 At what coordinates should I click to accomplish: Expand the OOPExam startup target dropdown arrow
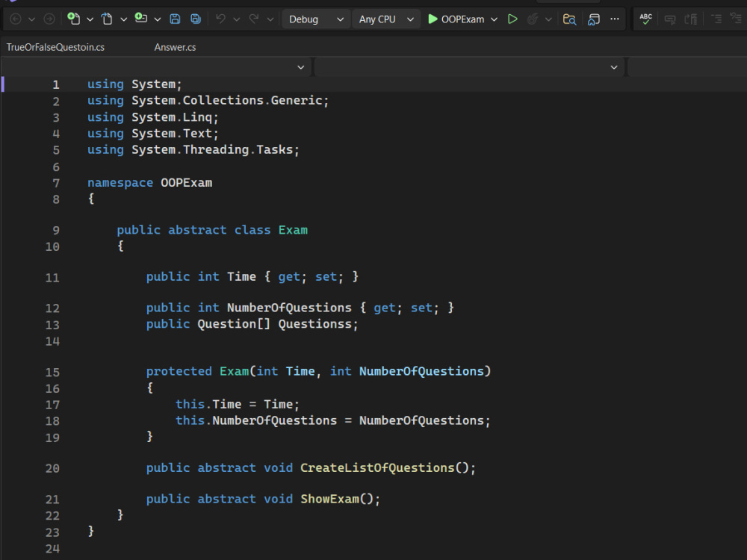click(x=494, y=19)
